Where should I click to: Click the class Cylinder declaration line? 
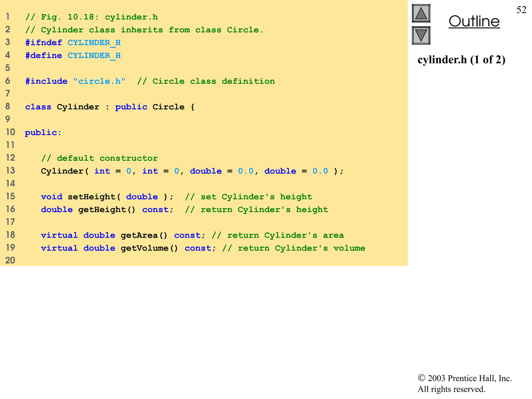(x=110, y=107)
